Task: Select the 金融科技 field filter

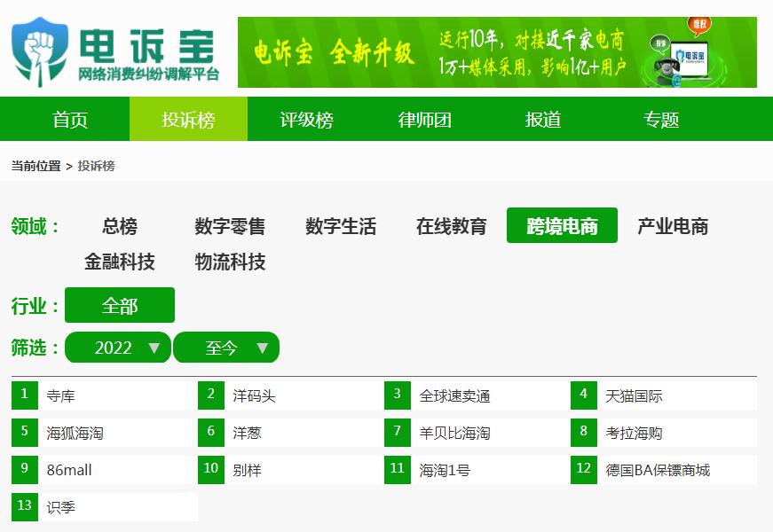Action: coord(119,262)
